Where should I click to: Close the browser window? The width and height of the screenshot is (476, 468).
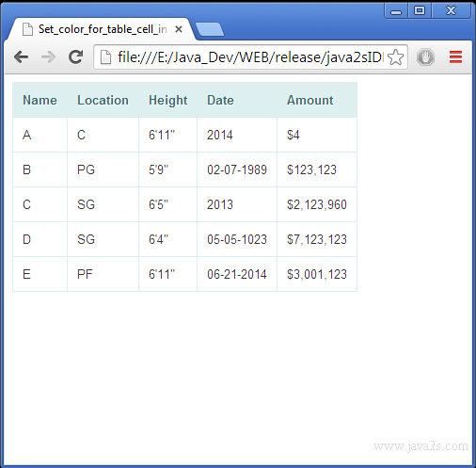451,11
